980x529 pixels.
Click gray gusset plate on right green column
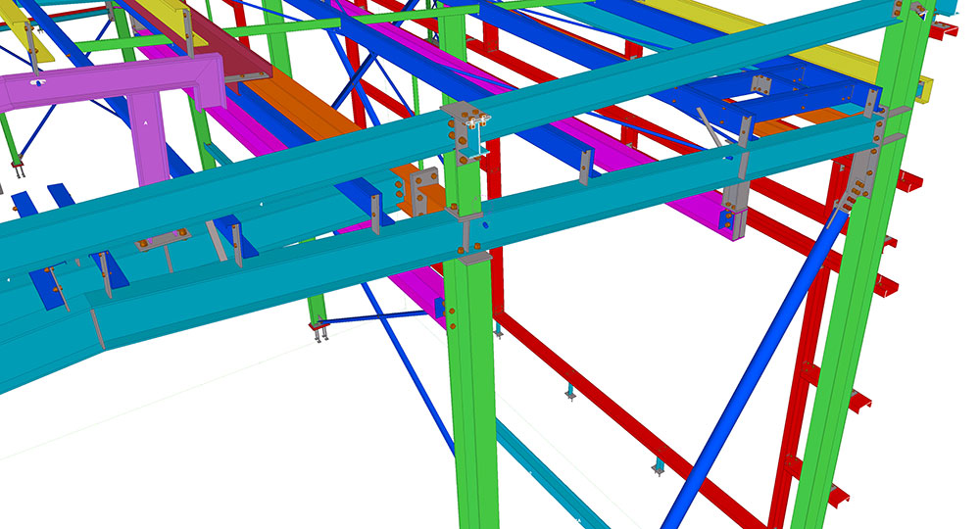tap(862, 181)
